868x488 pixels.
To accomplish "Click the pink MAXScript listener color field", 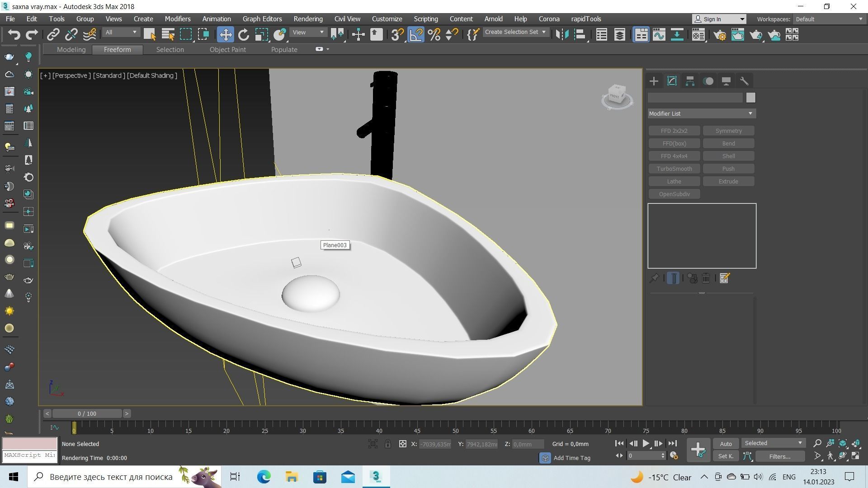I will tap(30, 443).
